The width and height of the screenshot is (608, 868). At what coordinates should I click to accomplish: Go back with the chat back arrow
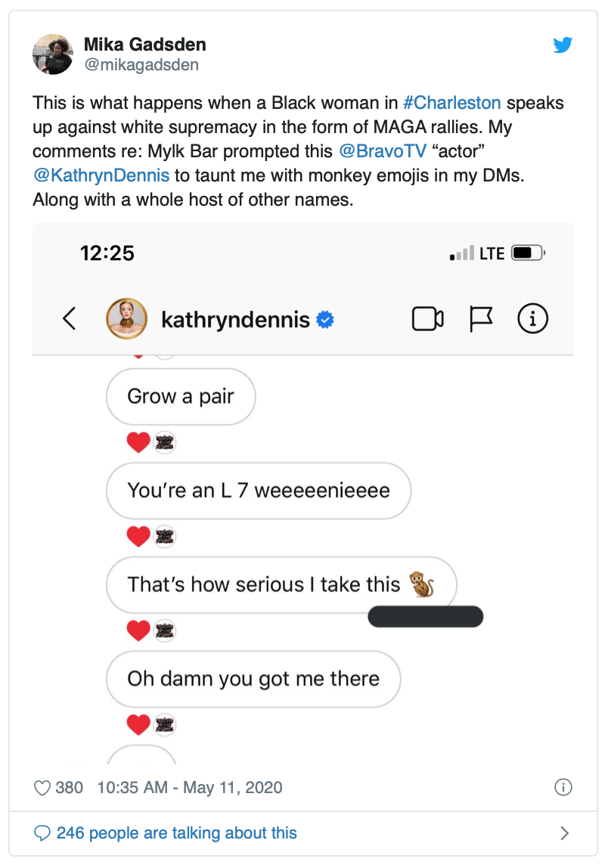70,319
